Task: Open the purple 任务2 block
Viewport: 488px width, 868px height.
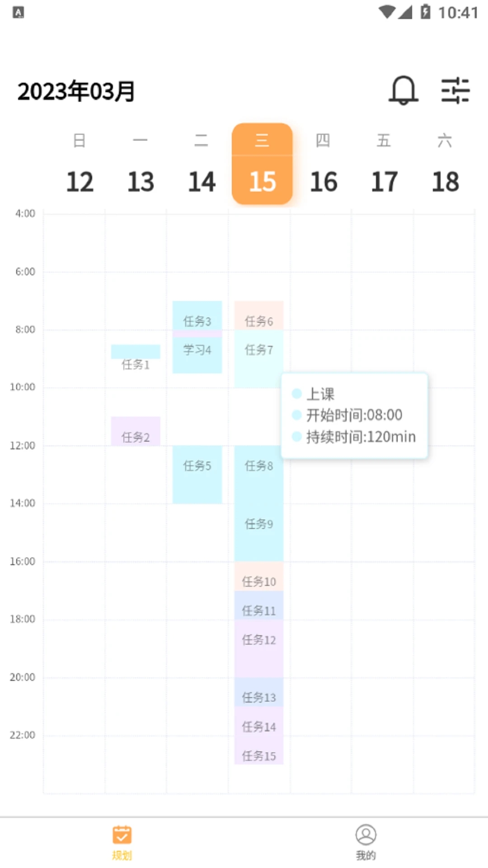Action: [136, 431]
